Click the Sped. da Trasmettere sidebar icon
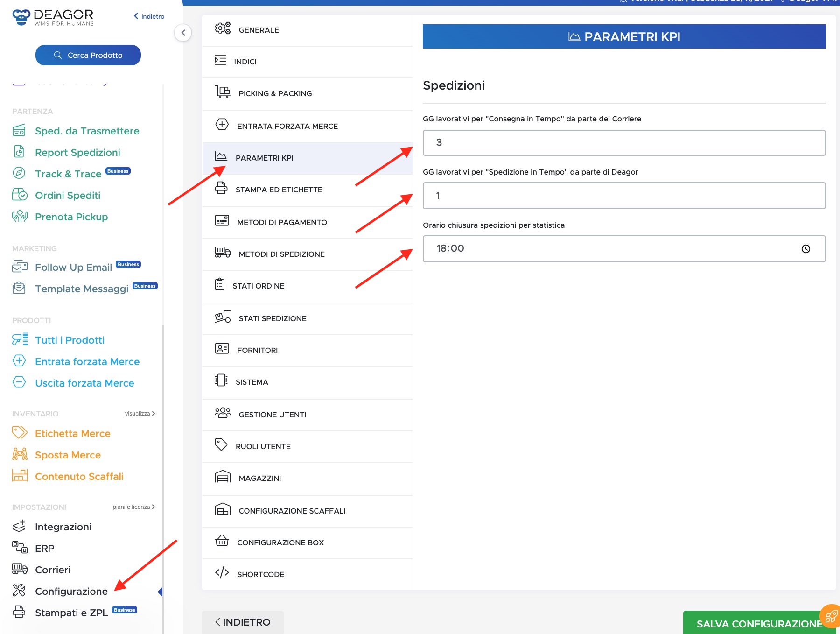 coord(19,131)
